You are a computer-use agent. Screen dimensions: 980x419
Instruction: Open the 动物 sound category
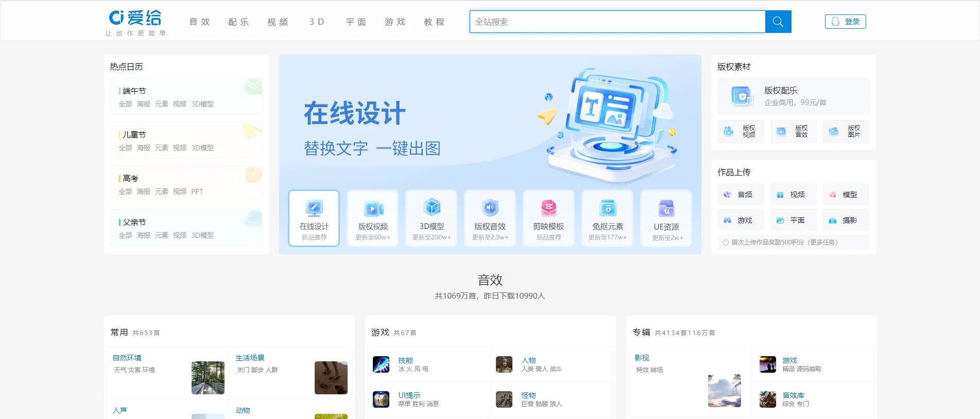(x=243, y=410)
